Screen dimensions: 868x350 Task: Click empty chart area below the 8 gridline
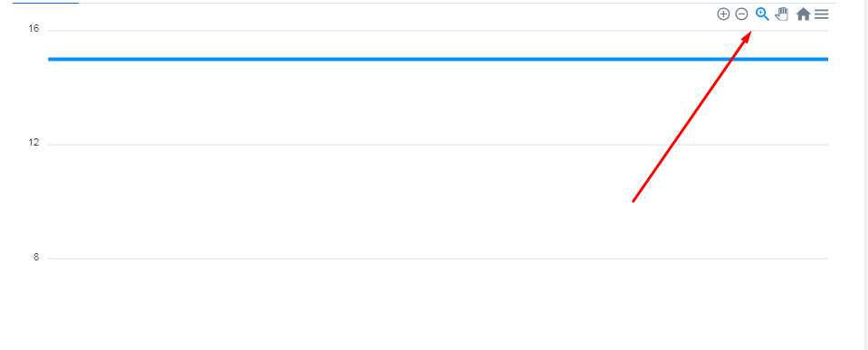tap(438, 304)
